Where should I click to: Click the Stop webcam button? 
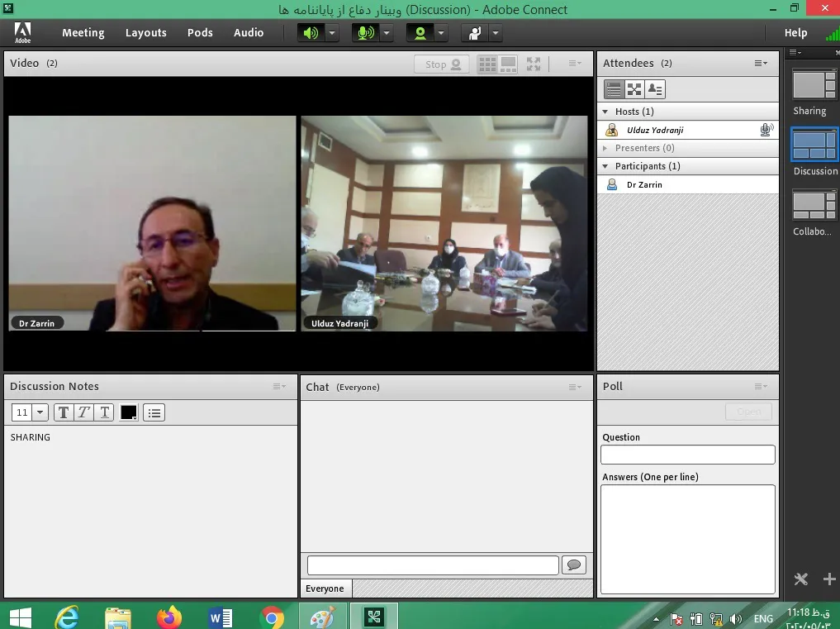[442, 64]
